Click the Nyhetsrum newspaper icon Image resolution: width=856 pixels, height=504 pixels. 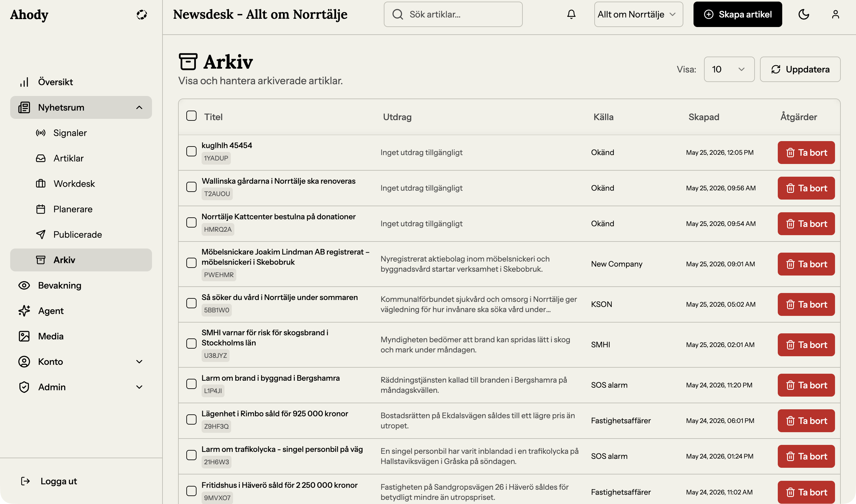click(x=24, y=107)
